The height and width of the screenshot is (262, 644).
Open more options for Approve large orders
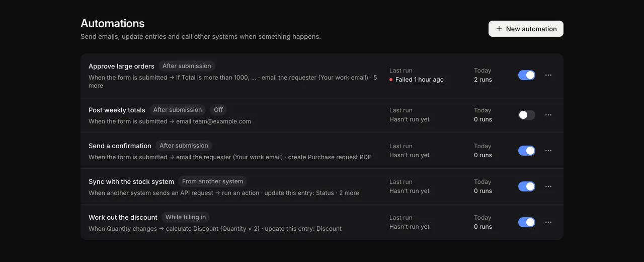click(x=548, y=75)
